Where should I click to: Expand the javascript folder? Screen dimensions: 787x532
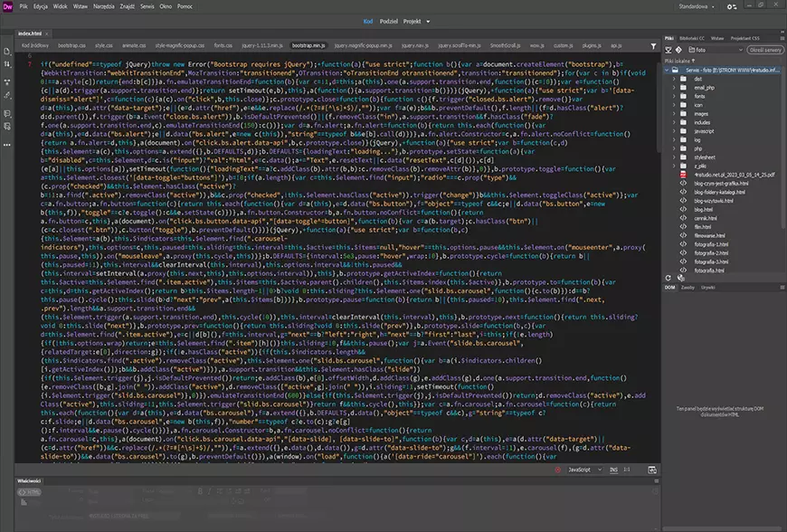[674, 131]
